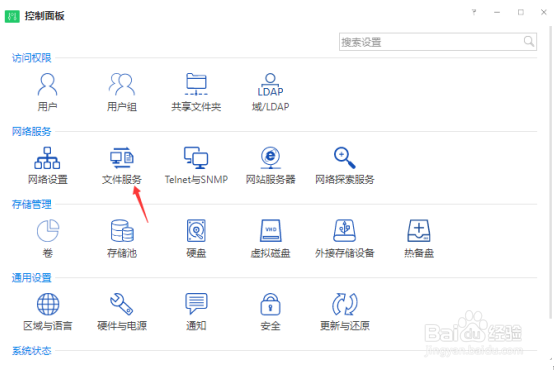The width and height of the screenshot is (554, 370).
Task: Open 外接存储设备 external storage icon
Action: pyautogui.click(x=344, y=231)
